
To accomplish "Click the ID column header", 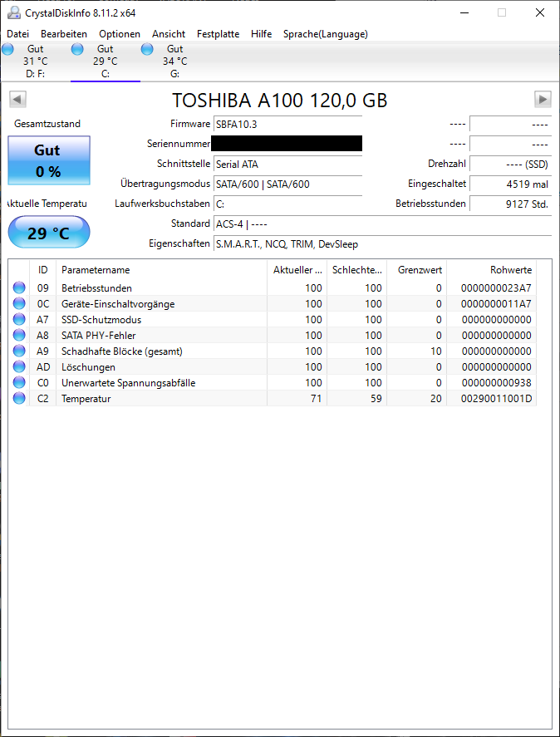I will click(42, 270).
